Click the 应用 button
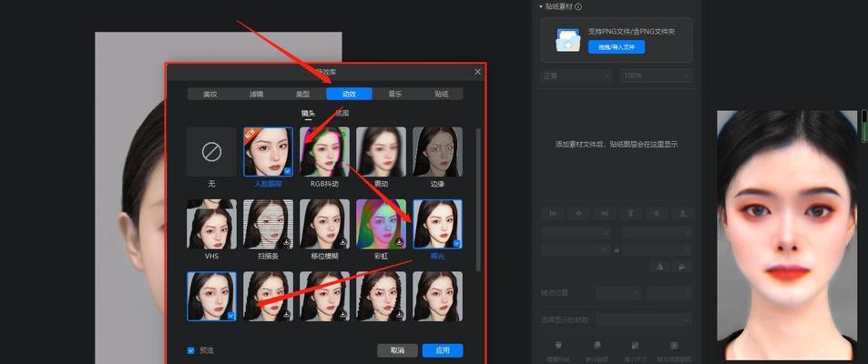This screenshot has height=364, width=868. [x=443, y=350]
